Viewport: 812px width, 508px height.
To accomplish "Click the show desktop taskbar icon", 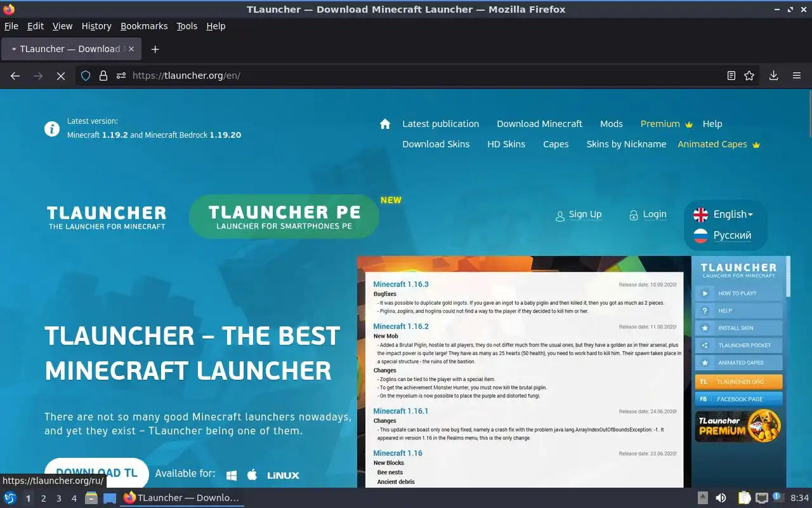I will point(110,498).
